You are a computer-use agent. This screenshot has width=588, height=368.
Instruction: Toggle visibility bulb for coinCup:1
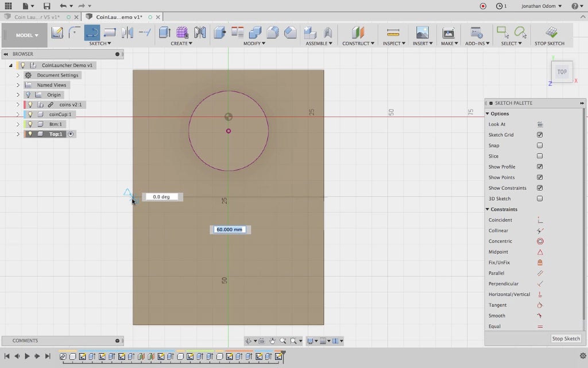click(x=30, y=114)
